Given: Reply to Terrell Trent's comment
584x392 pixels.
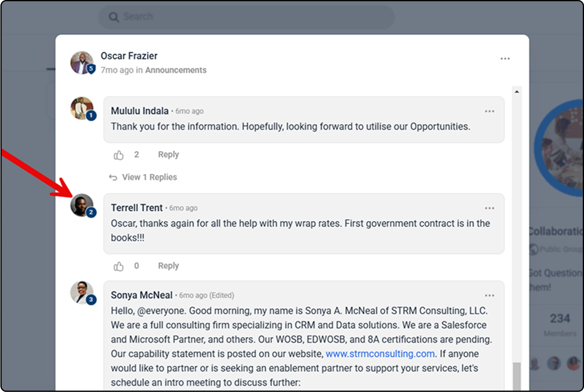Looking at the screenshot, I should tap(168, 266).
